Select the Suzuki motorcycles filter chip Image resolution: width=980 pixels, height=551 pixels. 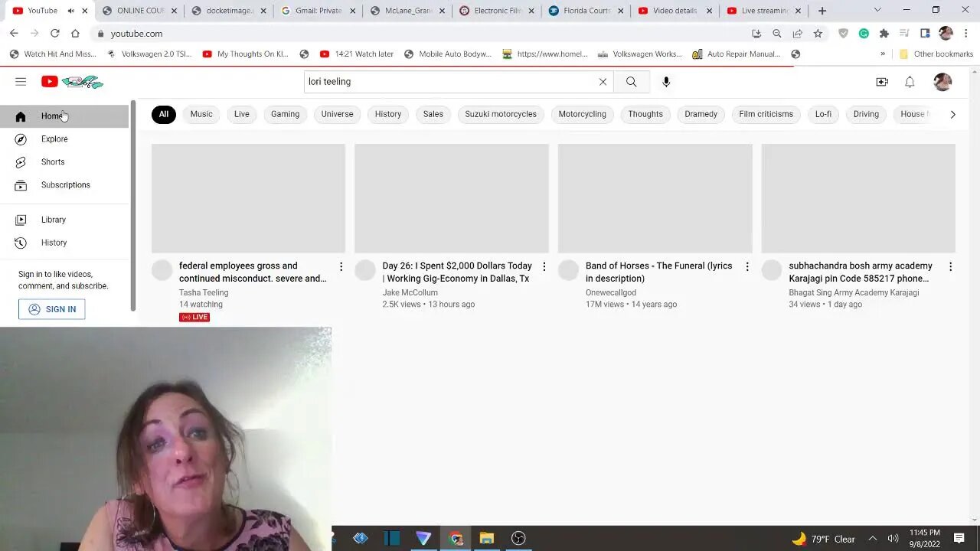tap(501, 114)
